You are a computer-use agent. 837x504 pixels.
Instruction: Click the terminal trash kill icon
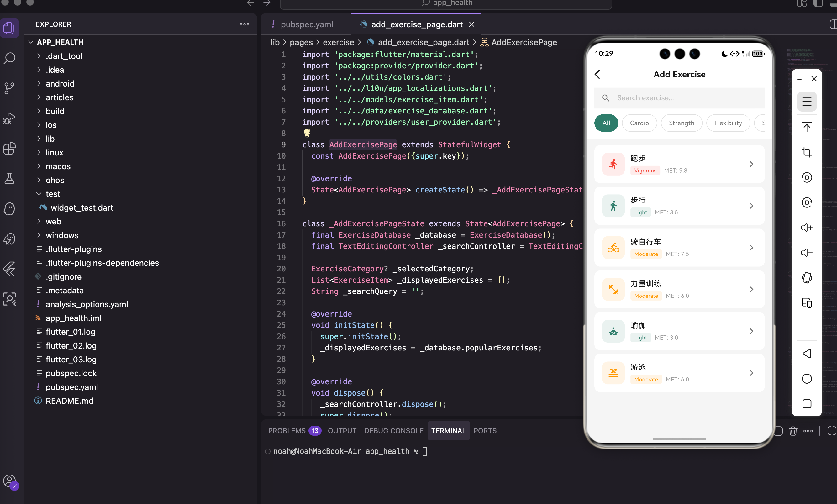(793, 431)
